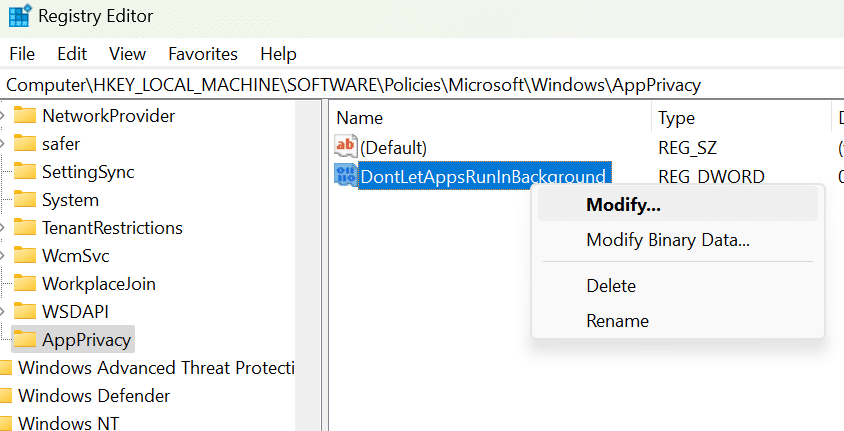Open the Help menu
The image size is (844, 431).
click(x=278, y=54)
